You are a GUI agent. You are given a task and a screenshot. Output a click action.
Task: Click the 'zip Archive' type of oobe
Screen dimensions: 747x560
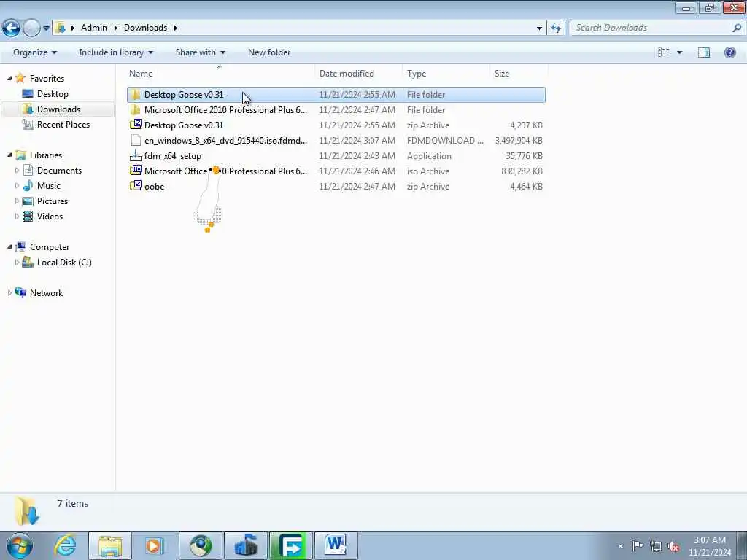(427, 186)
